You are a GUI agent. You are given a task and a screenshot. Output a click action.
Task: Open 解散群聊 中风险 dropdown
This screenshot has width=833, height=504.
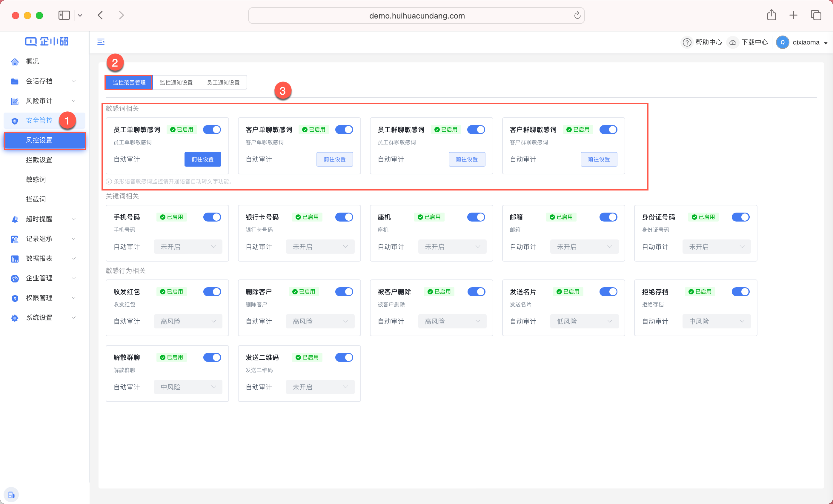coord(188,387)
